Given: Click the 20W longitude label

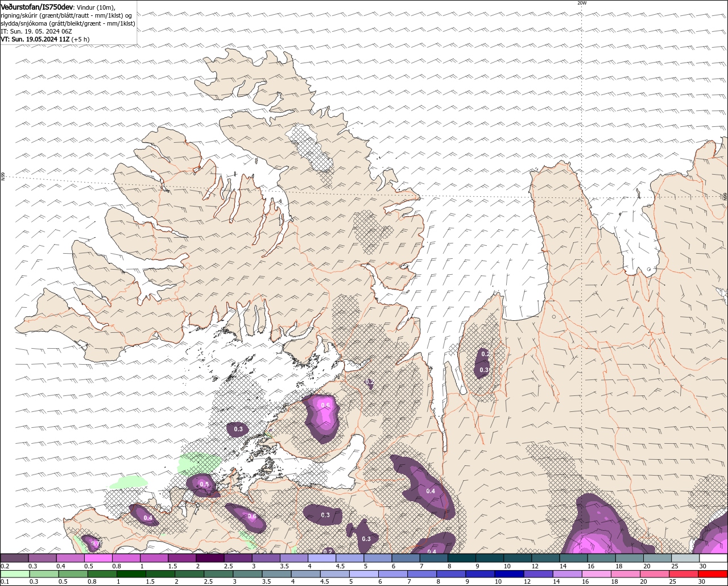Looking at the screenshot, I should click(x=582, y=3).
